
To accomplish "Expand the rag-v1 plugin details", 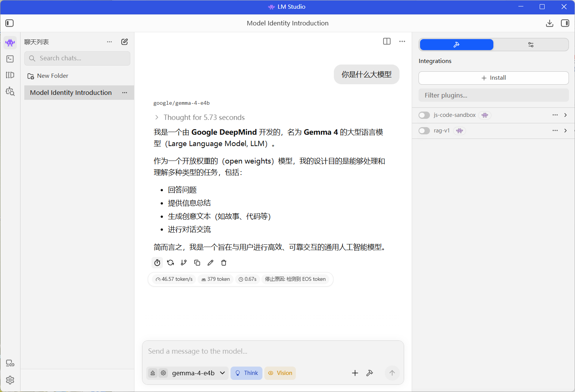I will tap(566, 131).
